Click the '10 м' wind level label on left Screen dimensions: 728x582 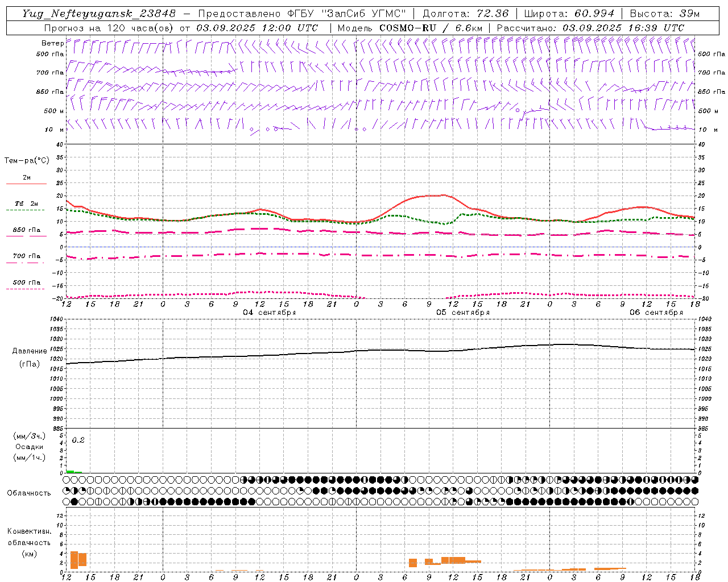[x=55, y=130]
